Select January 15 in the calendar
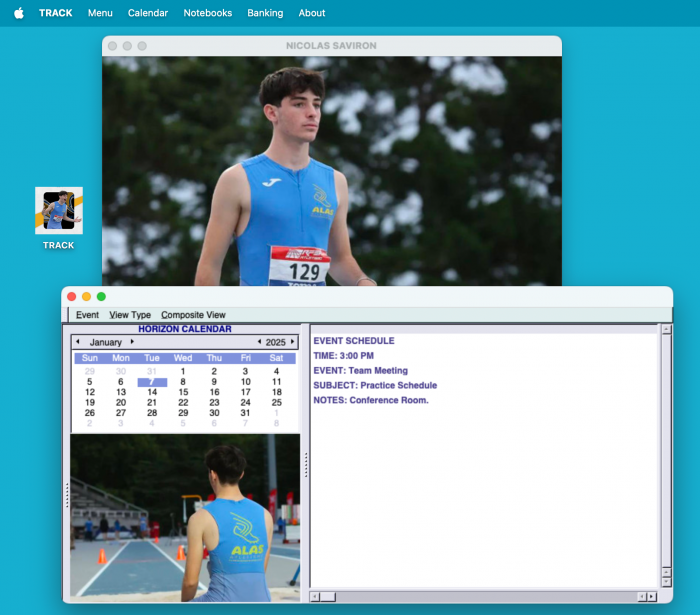Viewport: 700px width, 615px height. [183, 392]
